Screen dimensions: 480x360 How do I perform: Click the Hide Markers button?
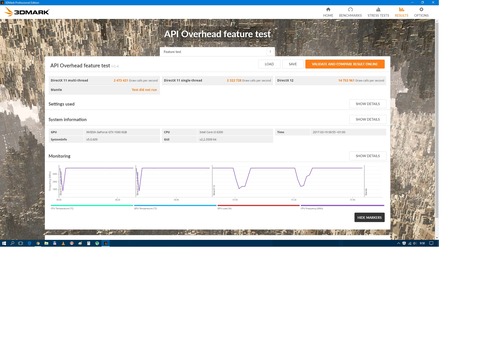click(x=369, y=217)
